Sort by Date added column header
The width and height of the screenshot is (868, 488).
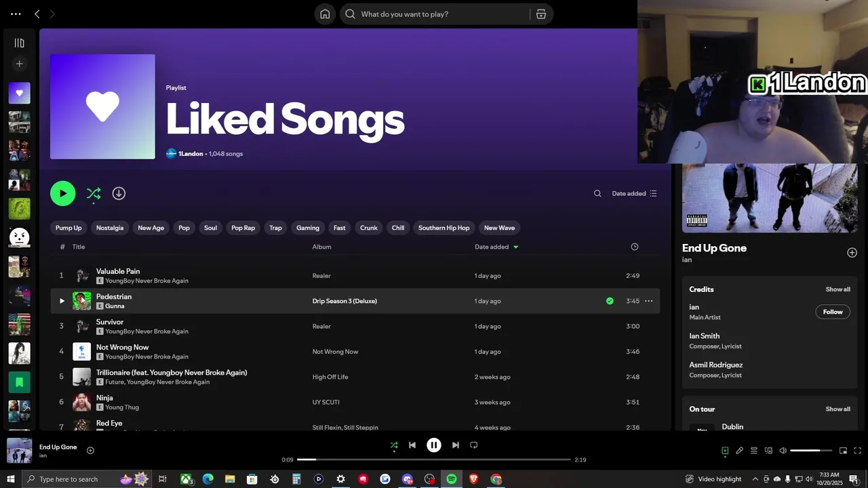(x=496, y=247)
